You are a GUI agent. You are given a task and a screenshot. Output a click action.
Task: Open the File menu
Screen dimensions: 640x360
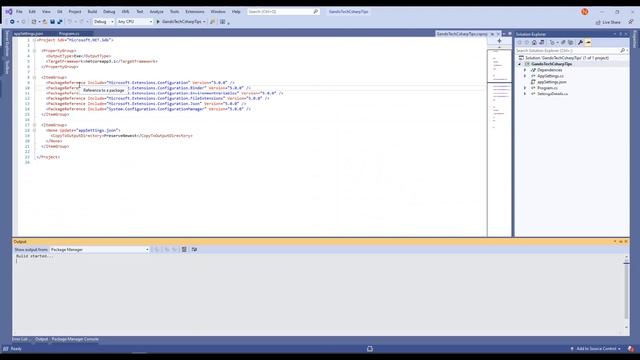(x=19, y=12)
